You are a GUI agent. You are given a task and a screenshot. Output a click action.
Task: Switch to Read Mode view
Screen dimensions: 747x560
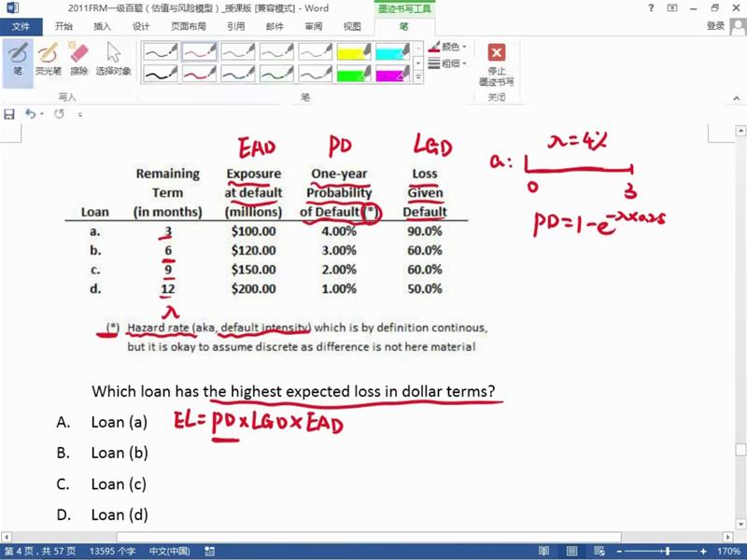point(543,552)
